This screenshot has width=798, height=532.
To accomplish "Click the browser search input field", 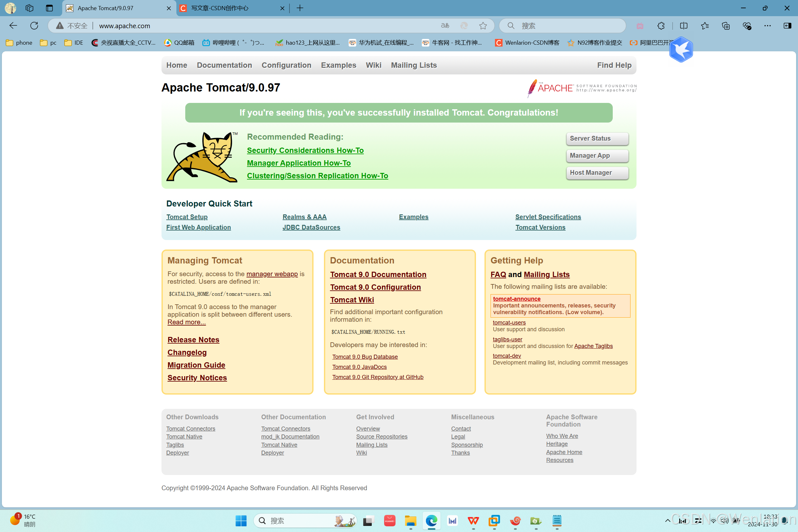I will pos(567,26).
